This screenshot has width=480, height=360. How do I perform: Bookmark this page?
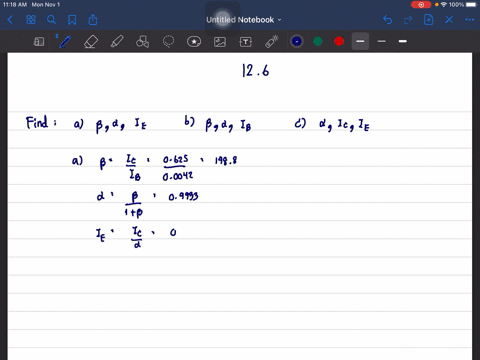pyautogui.click(x=72, y=20)
